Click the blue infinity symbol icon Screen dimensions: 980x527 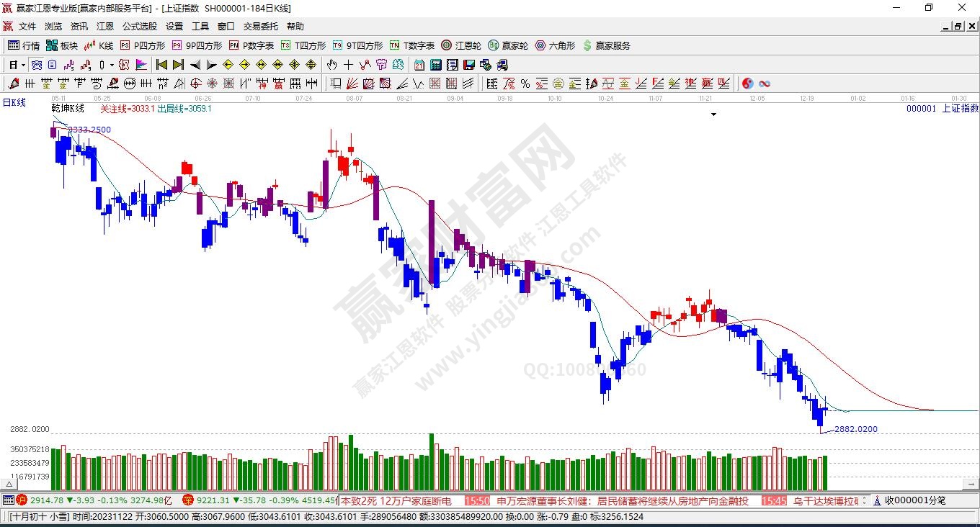point(765,84)
